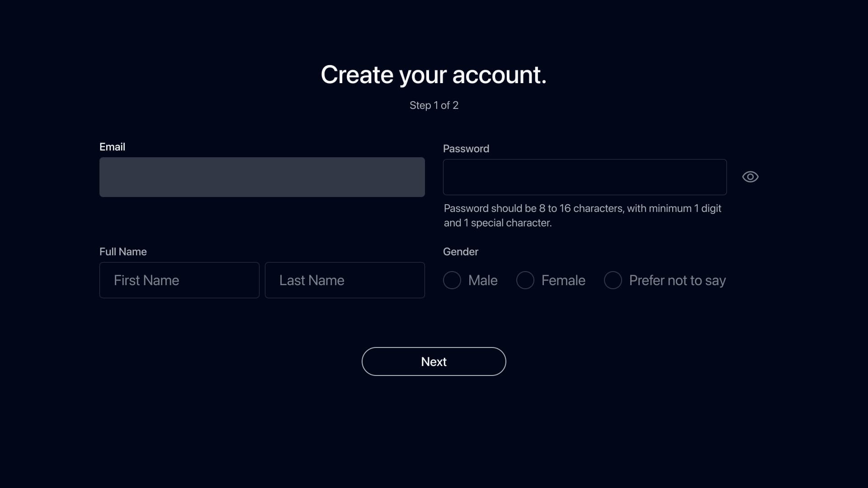868x488 pixels.
Task: Show password with the eye icon
Action: coord(750,177)
